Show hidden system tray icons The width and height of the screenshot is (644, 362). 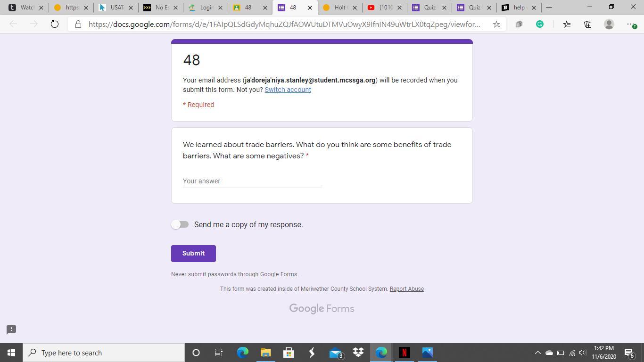coord(537,353)
